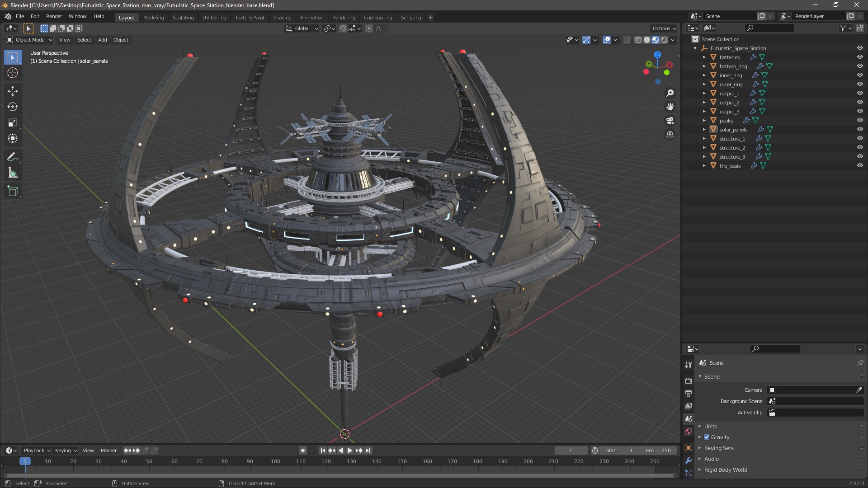Play the animation forward

350,450
